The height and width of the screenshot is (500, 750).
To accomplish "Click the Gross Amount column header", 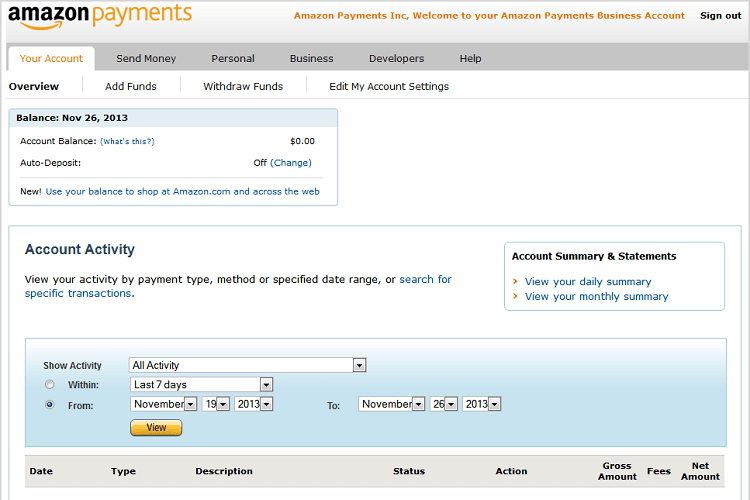I will pyautogui.click(x=617, y=471).
